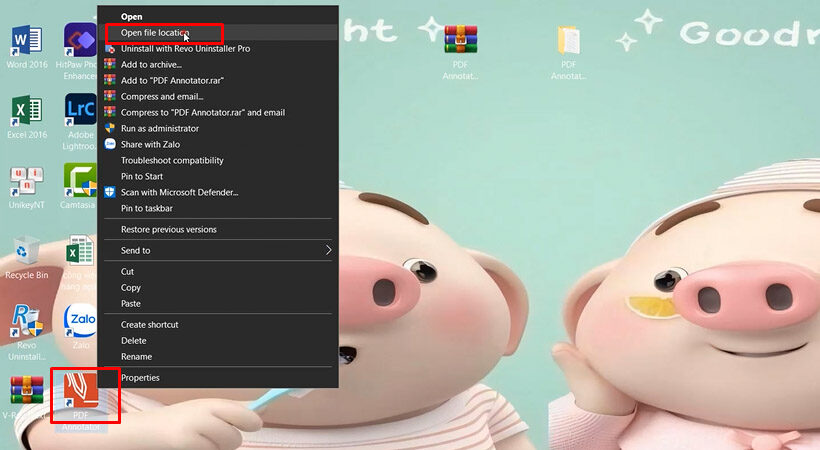Image resolution: width=820 pixels, height=450 pixels.
Task: Select the Revo Uninstaller desktop shortcut
Action: point(27,333)
